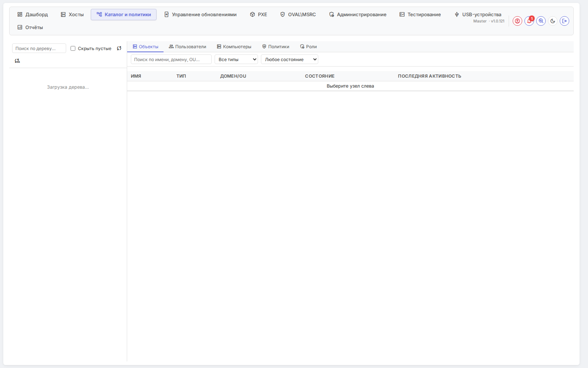This screenshot has width=588, height=368.
Task: Go to the Хосты section
Action: [x=72, y=14]
